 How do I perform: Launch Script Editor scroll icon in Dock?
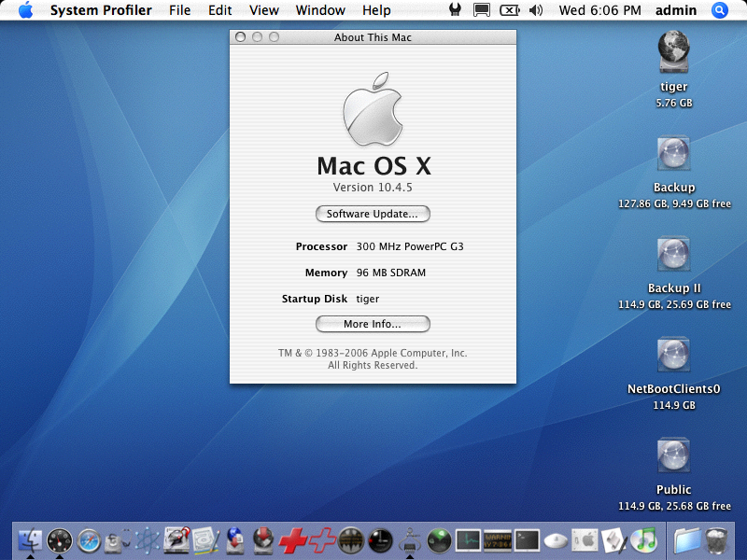pos(614,541)
